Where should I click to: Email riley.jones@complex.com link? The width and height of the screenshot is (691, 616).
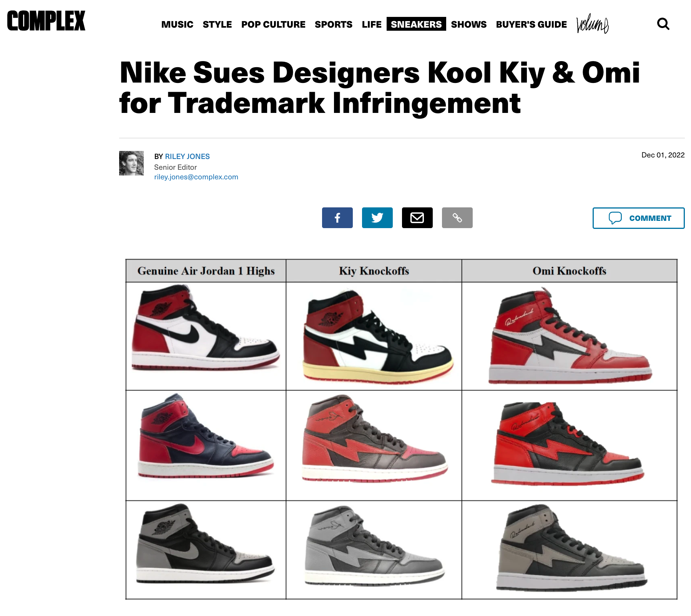(x=196, y=177)
